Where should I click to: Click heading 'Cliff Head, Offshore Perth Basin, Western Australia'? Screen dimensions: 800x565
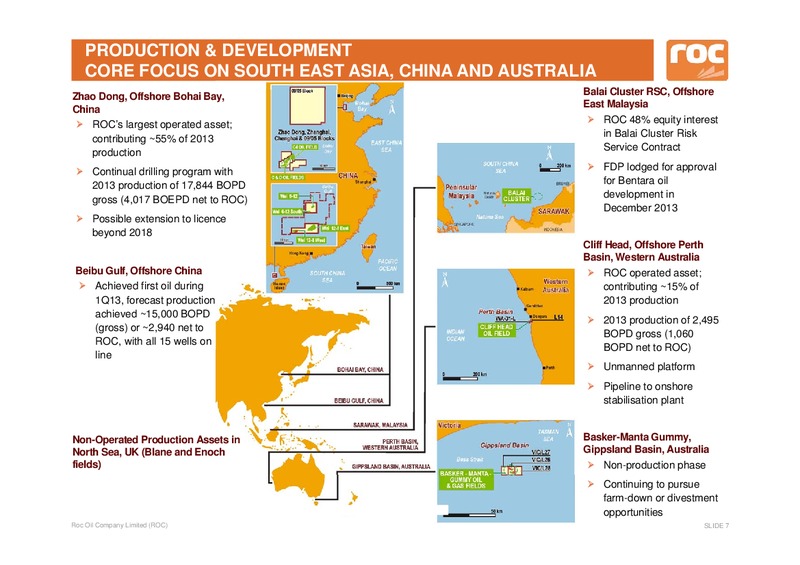[643, 251]
